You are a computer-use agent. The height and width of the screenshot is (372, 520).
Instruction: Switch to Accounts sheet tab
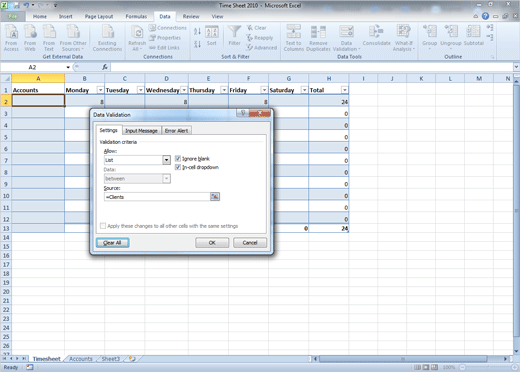[81, 359]
